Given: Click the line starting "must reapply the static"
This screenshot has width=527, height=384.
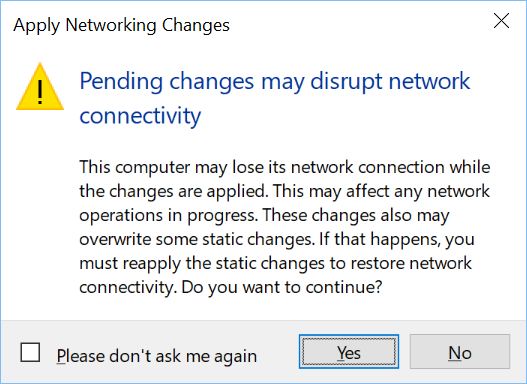Looking at the screenshot, I should 276,263.
